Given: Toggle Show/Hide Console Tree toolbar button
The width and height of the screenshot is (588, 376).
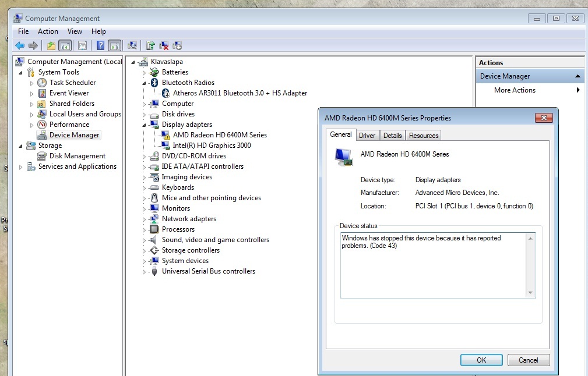Looking at the screenshot, I should [65, 45].
